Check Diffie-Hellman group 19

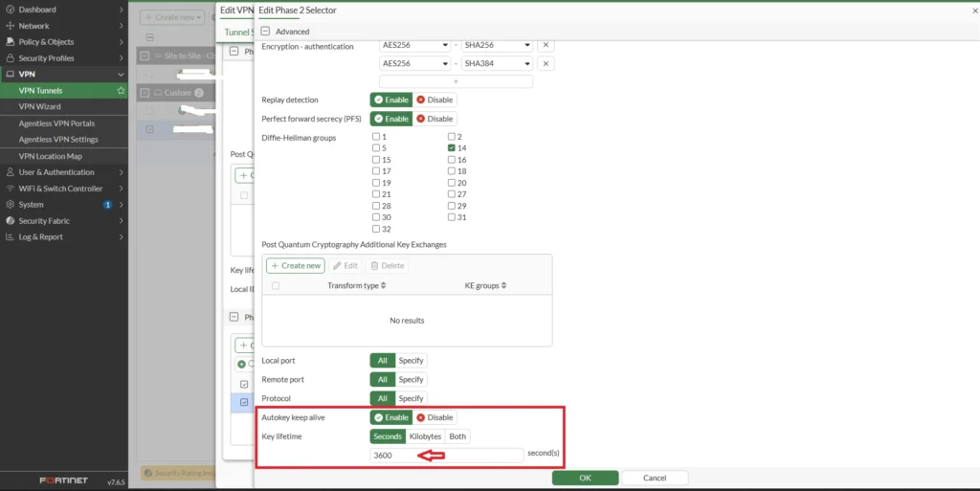[x=376, y=183]
